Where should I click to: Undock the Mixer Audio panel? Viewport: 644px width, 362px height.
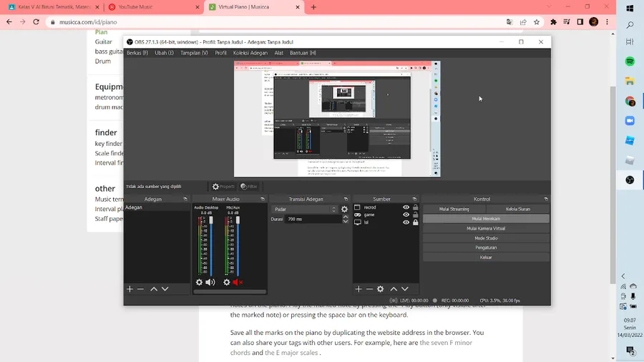coord(263,199)
